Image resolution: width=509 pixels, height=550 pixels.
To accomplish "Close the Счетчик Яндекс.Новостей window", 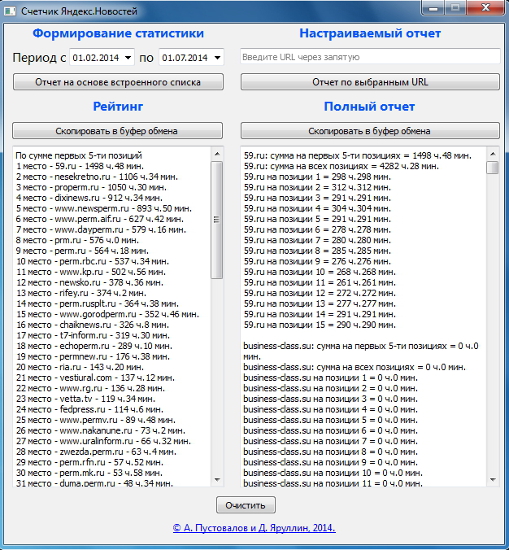I will coord(486,8).
